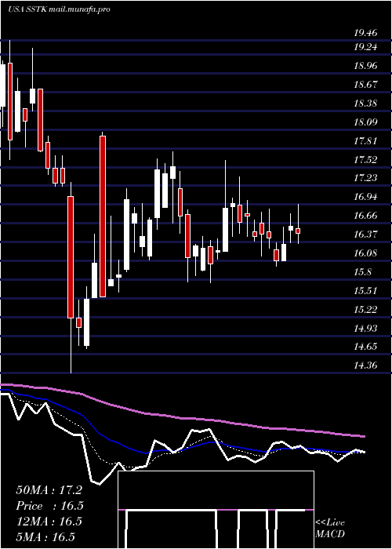Click the 19.24 price axis label
This screenshot has width=392, height=549.
[x=365, y=47]
